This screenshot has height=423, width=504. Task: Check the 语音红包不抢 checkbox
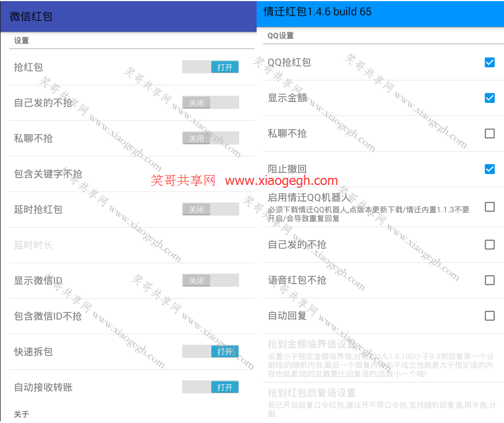tap(490, 280)
